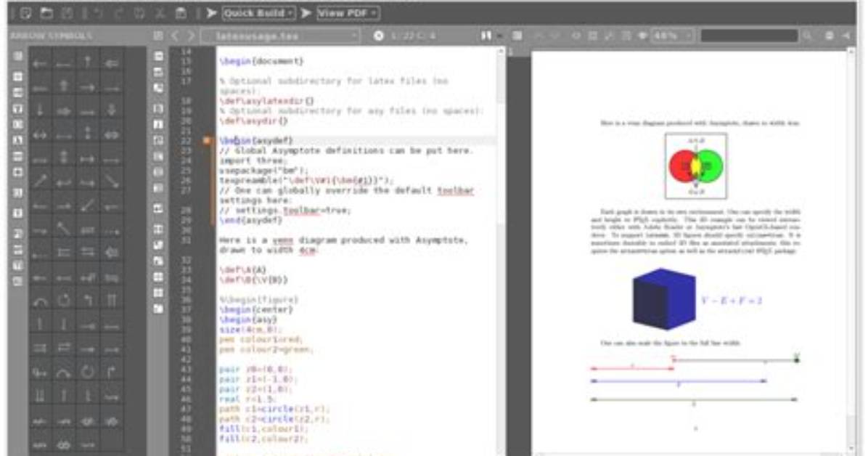Click the New document icon in the top toolbar
Screen dimensions: 868x456
pyautogui.click(x=25, y=13)
